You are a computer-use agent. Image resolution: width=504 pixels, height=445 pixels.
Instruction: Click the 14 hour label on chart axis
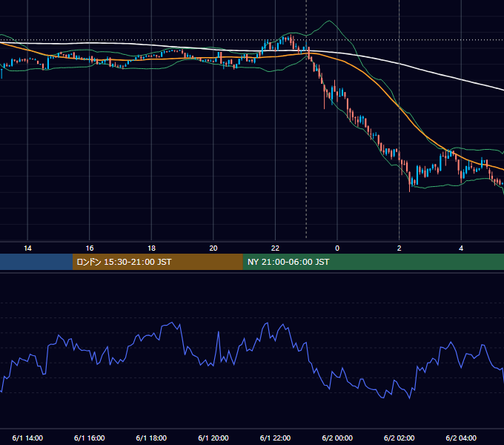27,248
